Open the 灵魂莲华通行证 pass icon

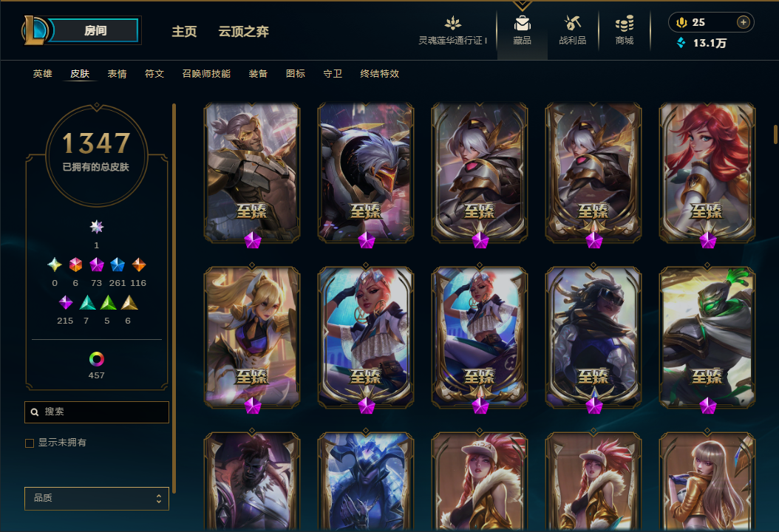[x=452, y=24]
